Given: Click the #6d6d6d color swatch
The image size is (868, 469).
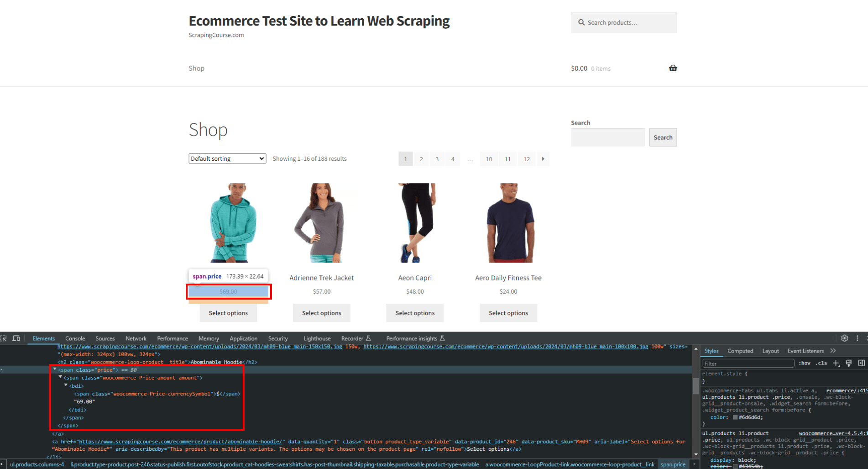Looking at the screenshot, I should tap(735, 417).
